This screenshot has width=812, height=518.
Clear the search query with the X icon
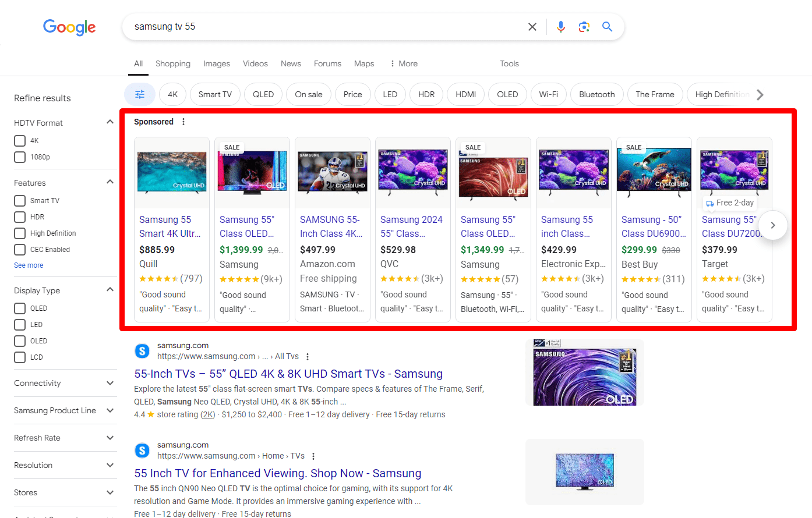[532, 26]
